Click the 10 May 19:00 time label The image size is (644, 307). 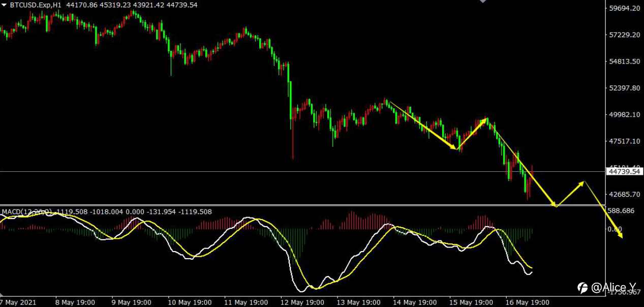click(190, 302)
